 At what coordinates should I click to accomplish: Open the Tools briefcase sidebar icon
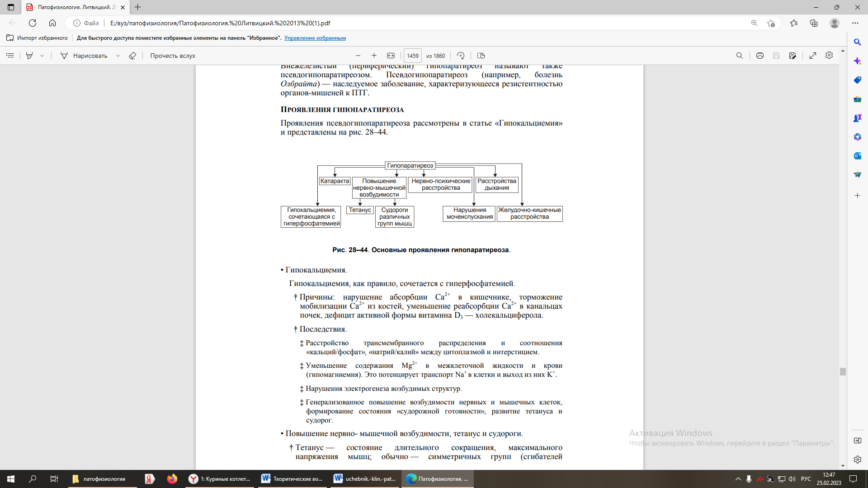point(857,99)
